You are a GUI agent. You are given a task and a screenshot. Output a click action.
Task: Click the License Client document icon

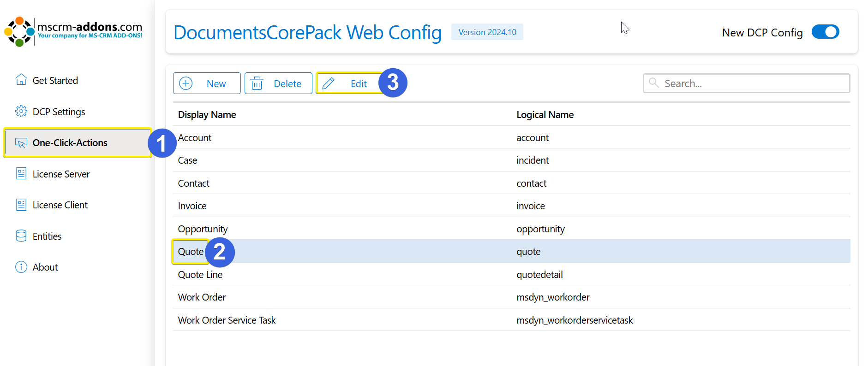[x=21, y=205]
